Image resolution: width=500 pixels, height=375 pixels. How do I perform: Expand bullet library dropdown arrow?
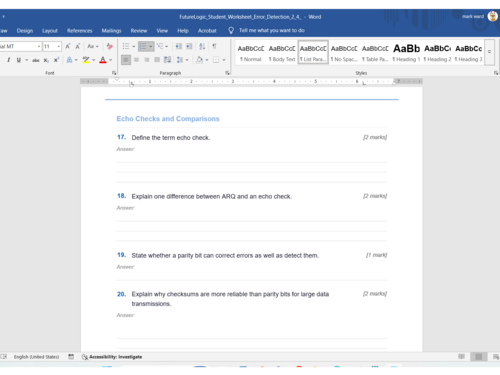pyautogui.click(x=133, y=46)
